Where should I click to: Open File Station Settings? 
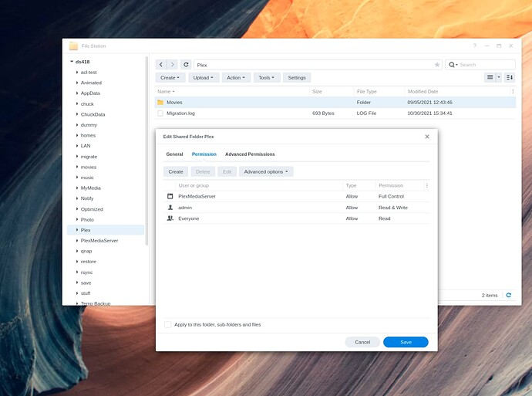[297, 78]
